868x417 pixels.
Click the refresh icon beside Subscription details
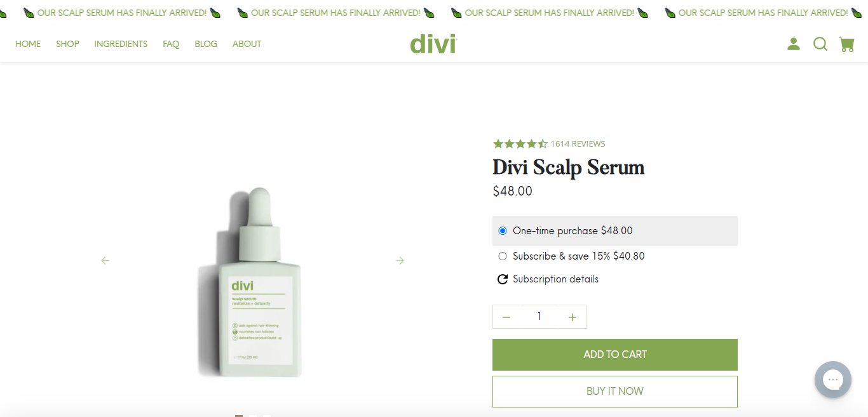(503, 279)
